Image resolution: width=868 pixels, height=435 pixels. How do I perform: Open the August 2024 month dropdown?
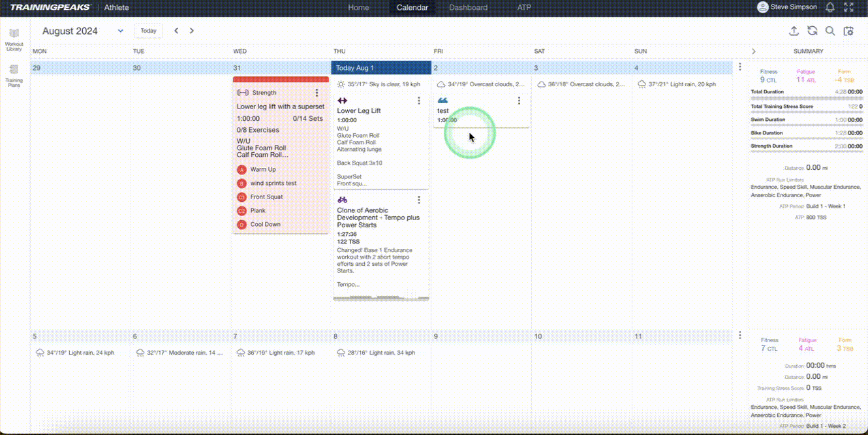[x=120, y=31]
